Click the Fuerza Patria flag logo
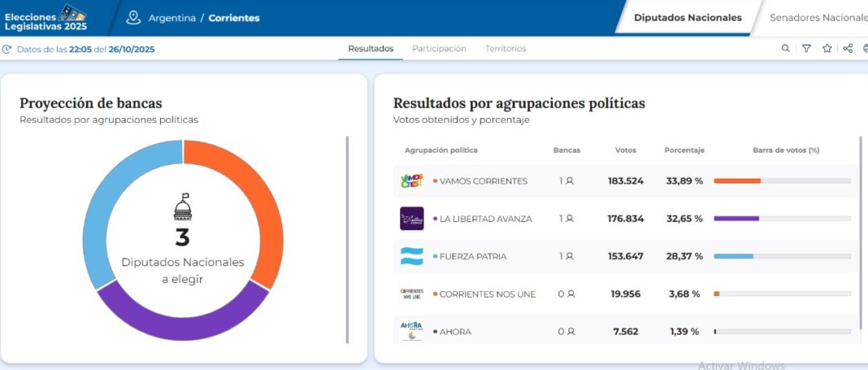 (411, 257)
